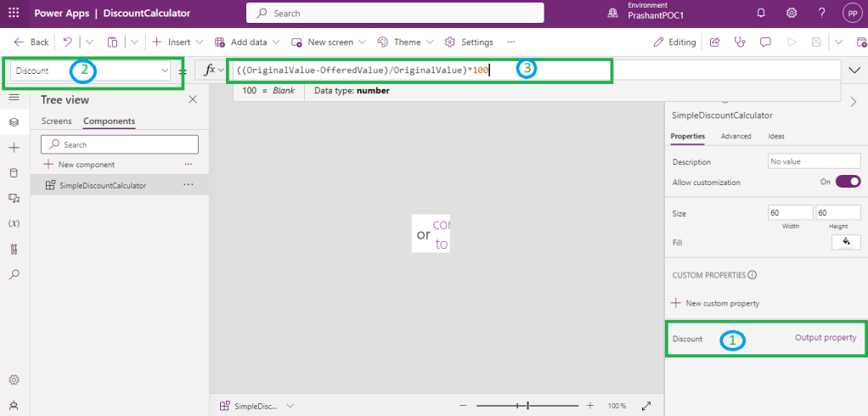Viewport: 868px width, 416px height.
Task: Open the app checker stethoscope icon
Action: pos(739,42)
